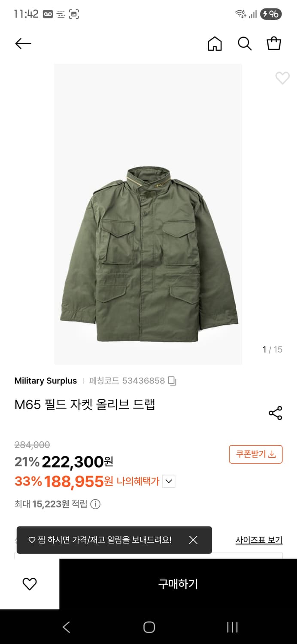Download coupon via 쿠폰받기 button
297x644 pixels.
(255, 454)
